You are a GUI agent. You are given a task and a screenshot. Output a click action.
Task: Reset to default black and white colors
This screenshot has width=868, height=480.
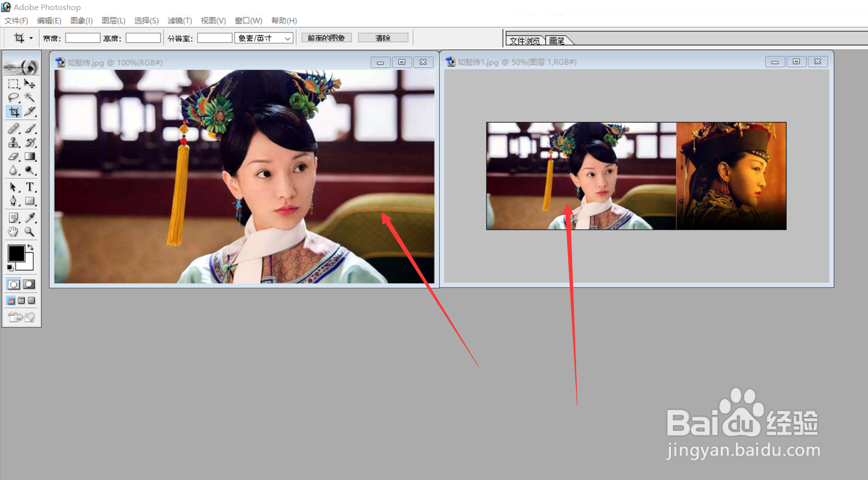[10, 268]
